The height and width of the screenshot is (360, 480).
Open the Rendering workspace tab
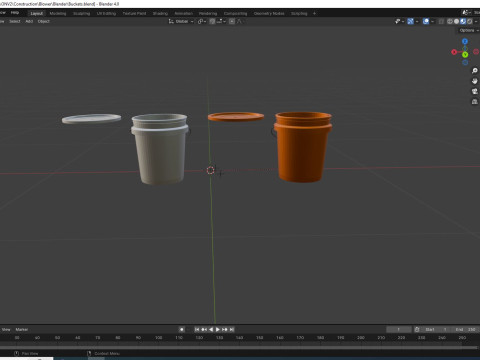pyautogui.click(x=208, y=13)
